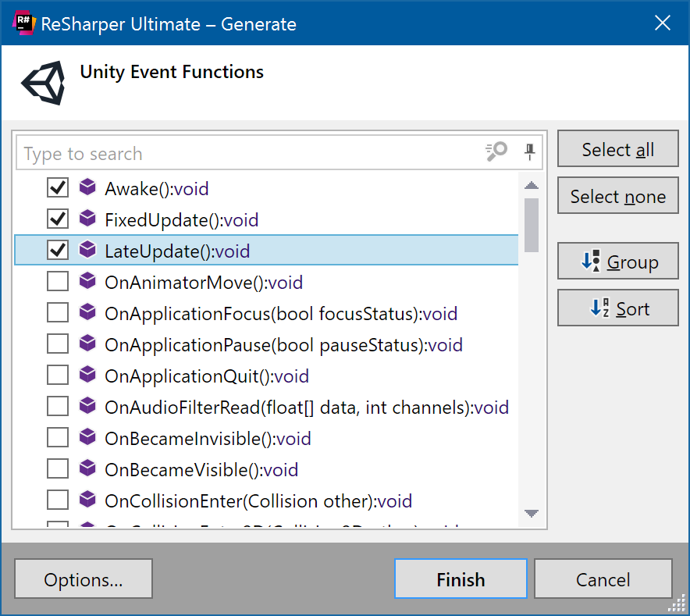Close the ReSharper Generate dialog
This screenshot has width=690, height=616.
pos(662,23)
